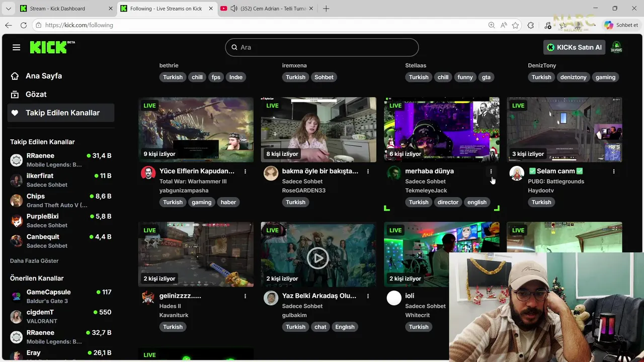The height and width of the screenshot is (362, 644).
Task: Open options menu for merhaba dünya stream
Action: (x=491, y=171)
